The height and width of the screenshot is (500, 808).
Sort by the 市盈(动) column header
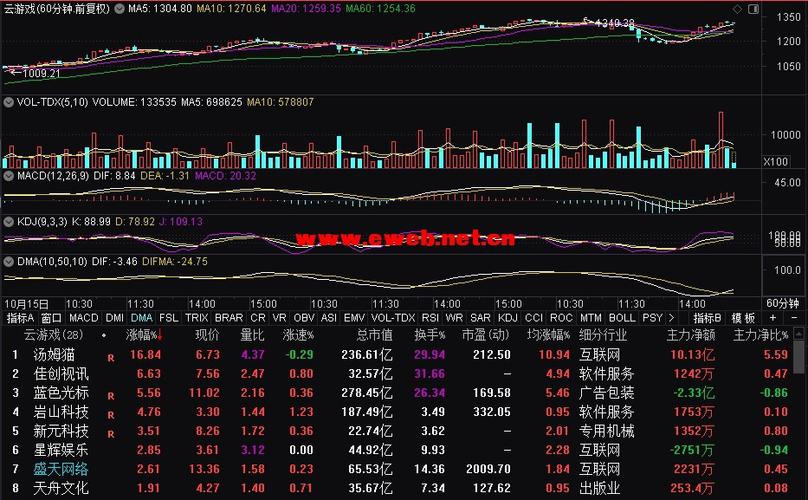[485, 335]
